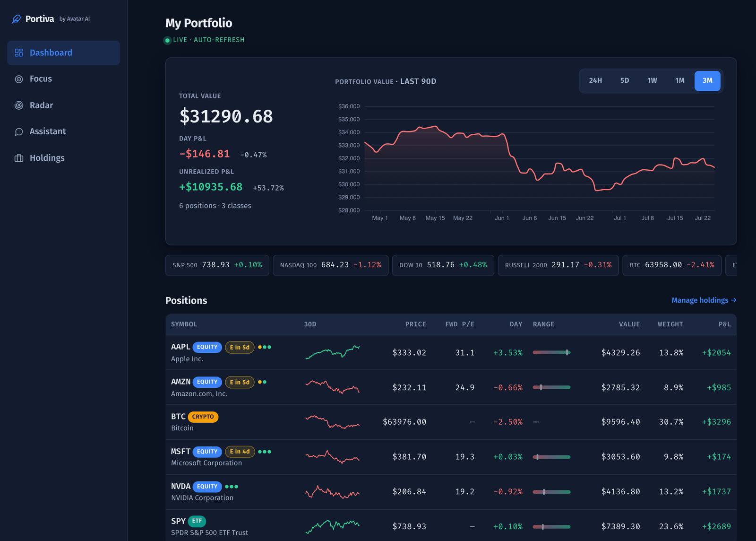The height and width of the screenshot is (541, 756).
Task: Click the MSFT signal dots indicator
Action: [265, 452]
